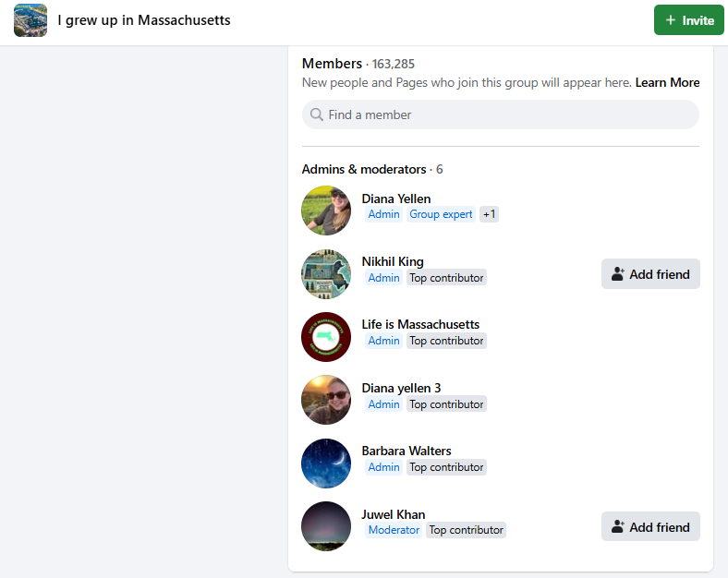Viewport: 728px width, 578px height.
Task: Open Nikhil King's profile name
Action: pos(393,261)
